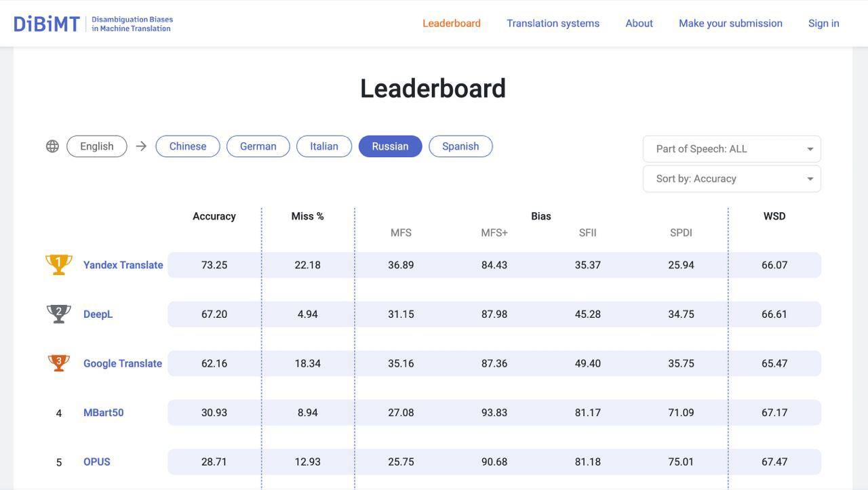
Task: Click the Leaderboard page heading
Action: pos(433,88)
